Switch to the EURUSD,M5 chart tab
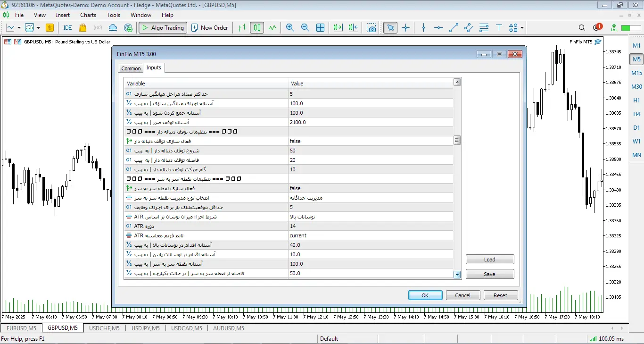The image size is (644, 344). [21, 328]
